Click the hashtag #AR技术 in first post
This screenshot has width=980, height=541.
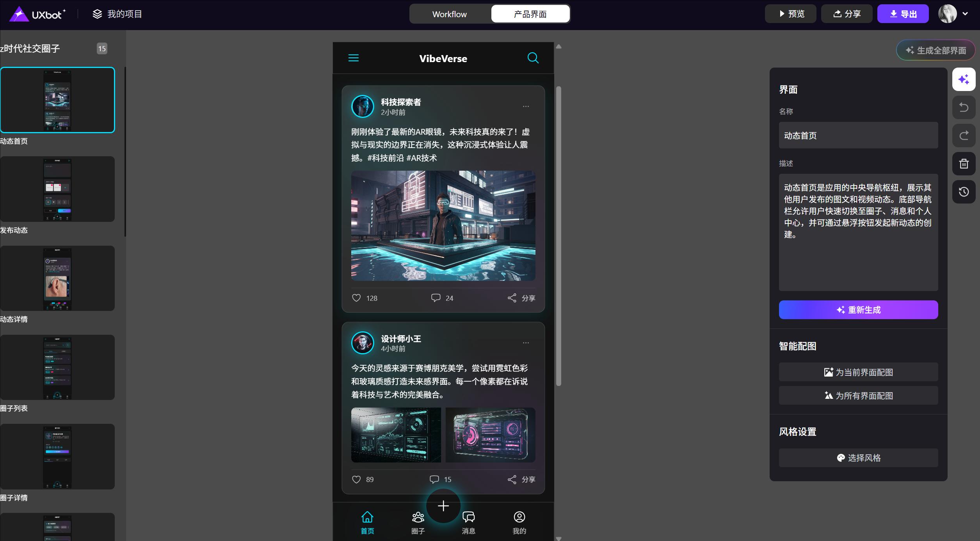point(422,158)
